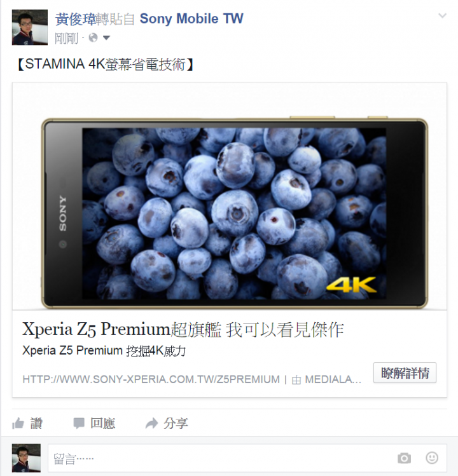Click the share arrow icon

(151, 423)
